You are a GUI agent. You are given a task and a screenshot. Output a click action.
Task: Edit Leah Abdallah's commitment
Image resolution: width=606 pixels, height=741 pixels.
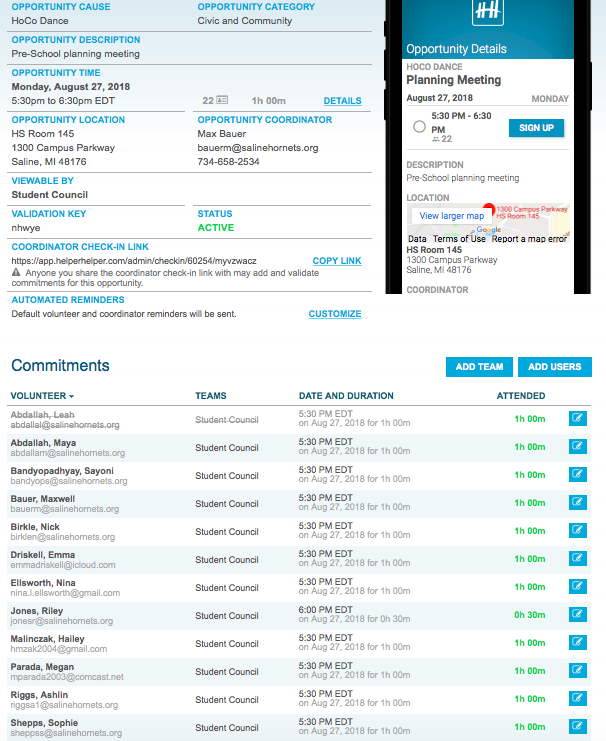click(578, 418)
